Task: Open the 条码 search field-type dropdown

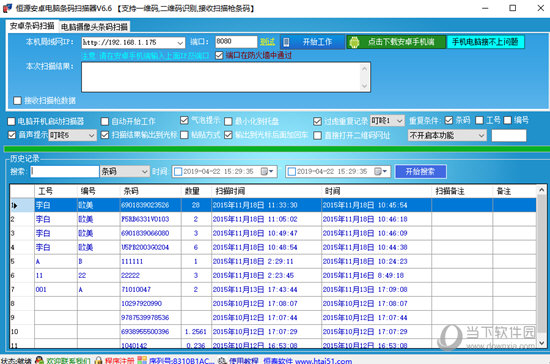Action: (145, 171)
